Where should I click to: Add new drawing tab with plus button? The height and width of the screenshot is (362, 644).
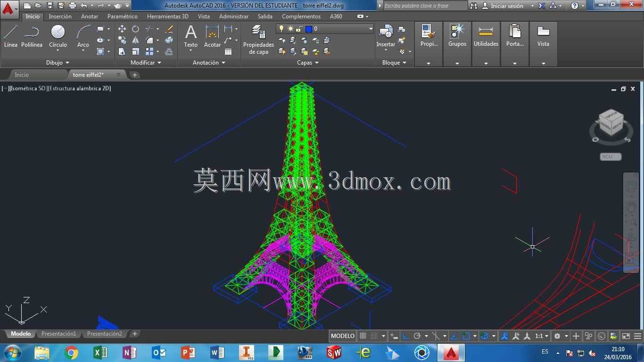pos(134,74)
